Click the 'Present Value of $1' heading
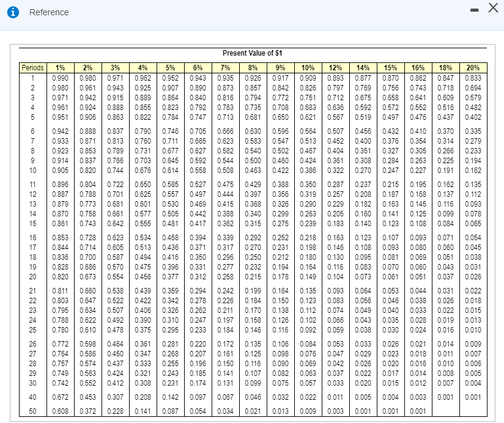504x423 pixels. 253,53
